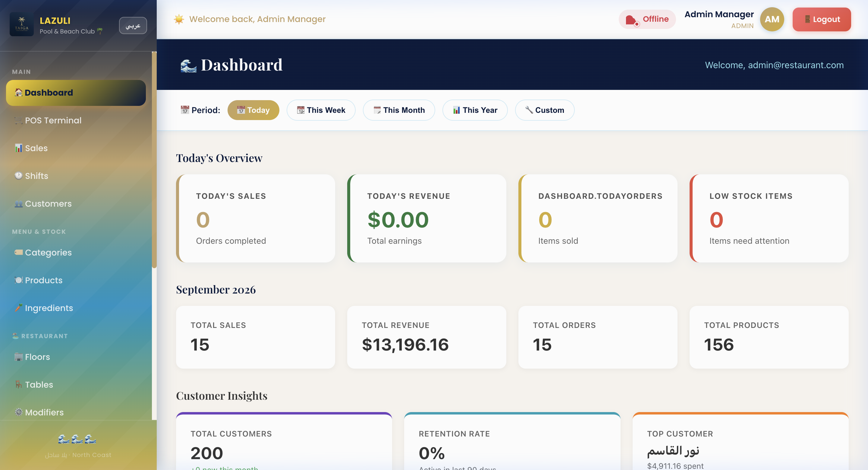Click the wave icon next to Dashboard title
This screenshot has width=868, height=470.
click(x=188, y=65)
